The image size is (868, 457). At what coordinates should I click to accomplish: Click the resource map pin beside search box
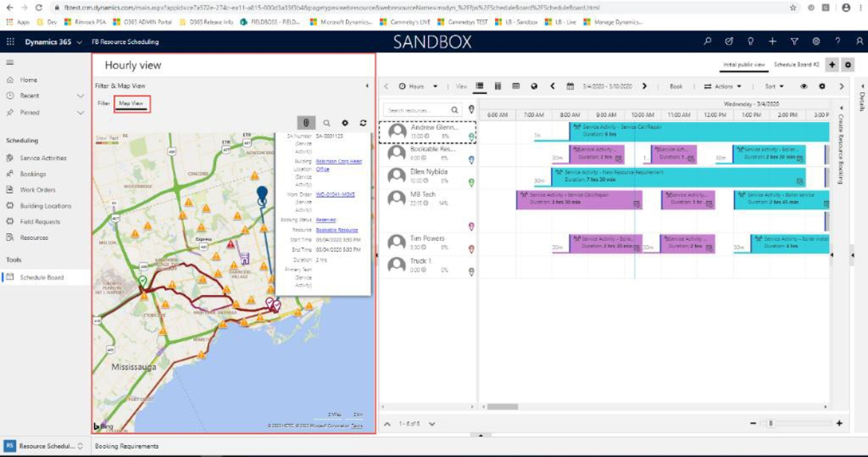471,110
